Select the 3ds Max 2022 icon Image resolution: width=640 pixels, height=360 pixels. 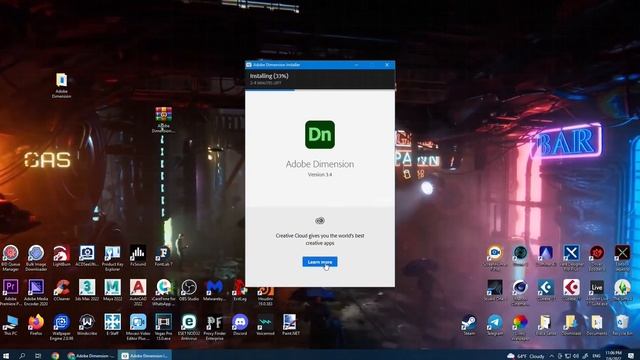point(87,290)
